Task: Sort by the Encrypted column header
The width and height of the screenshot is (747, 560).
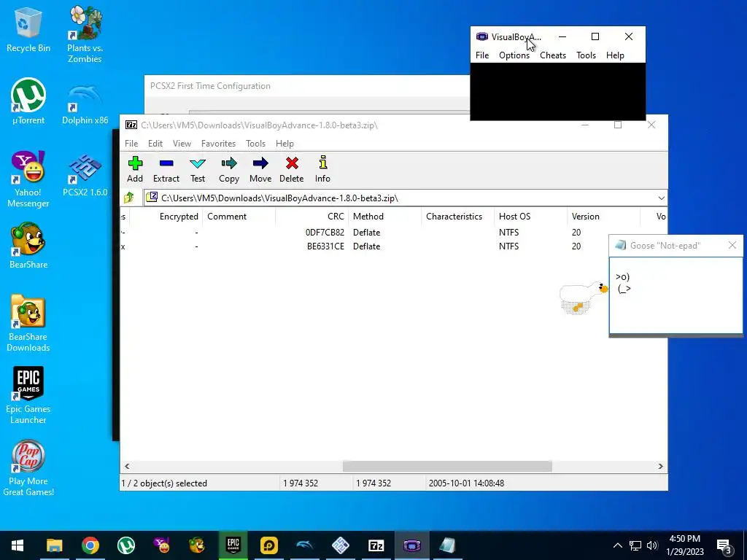Action: coord(166,216)
